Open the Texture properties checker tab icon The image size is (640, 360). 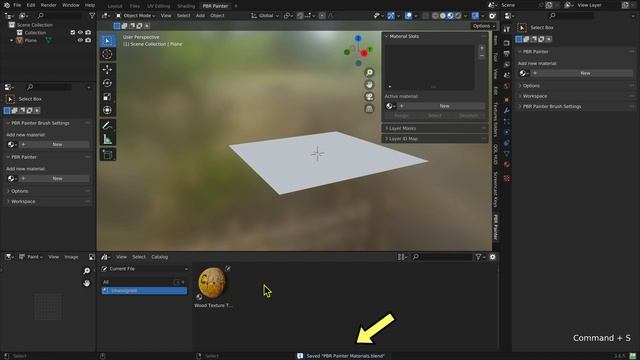(507, 178)
